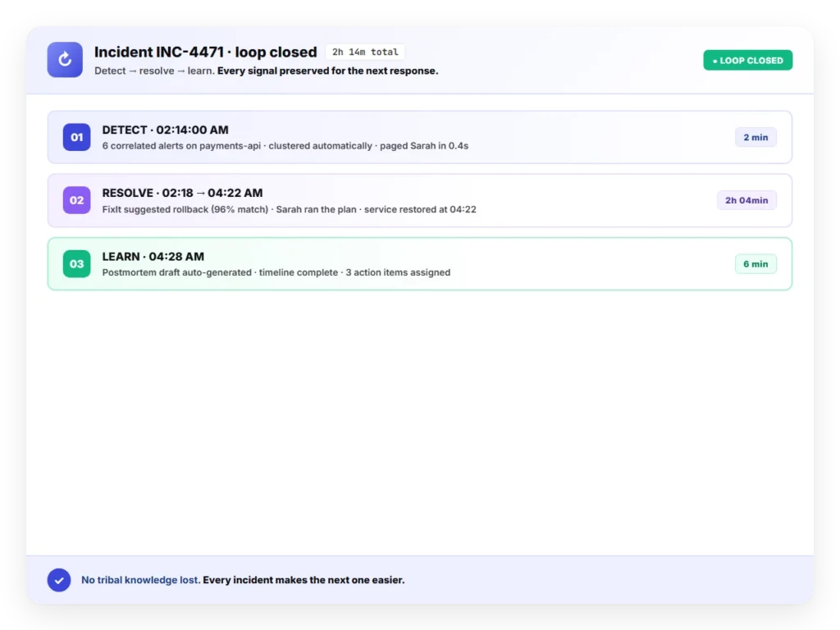Open the DETECT 02:14:00 AM step
Image resolution: width=840 pixels, height=630 pixels.
tap(420, 137)
